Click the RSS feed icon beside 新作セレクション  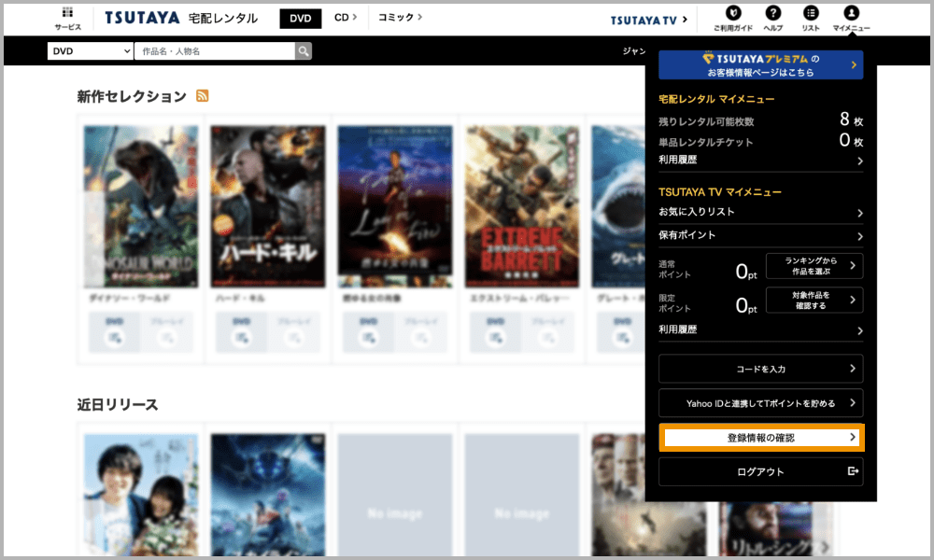tap(202, 96)
